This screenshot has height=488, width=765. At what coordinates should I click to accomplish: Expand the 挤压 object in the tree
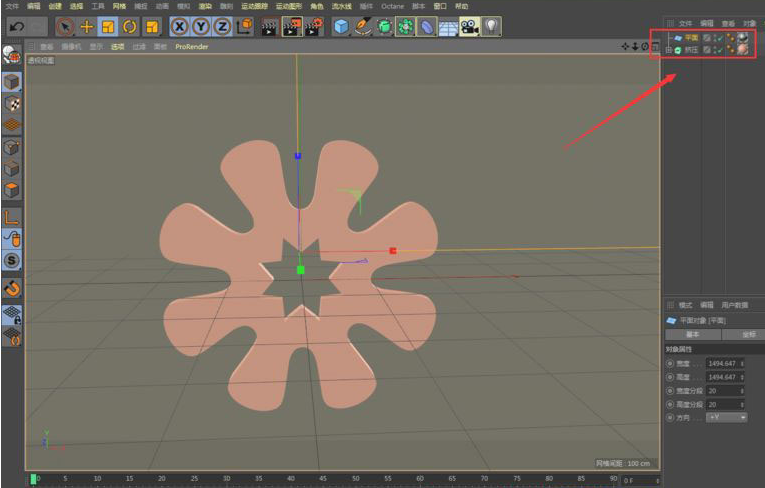pyautogui.click(x=668, y=50)
